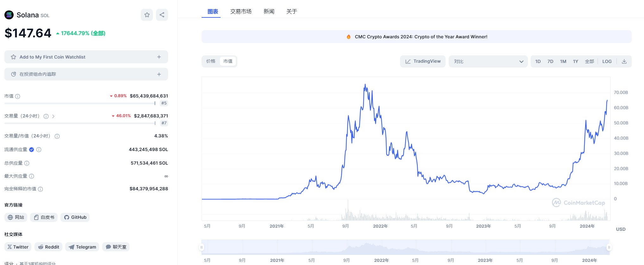This screenshot has width=644, height=265.
Task: Expand Add to My First Coin Watchlist
Action: (x=86, y=57)
